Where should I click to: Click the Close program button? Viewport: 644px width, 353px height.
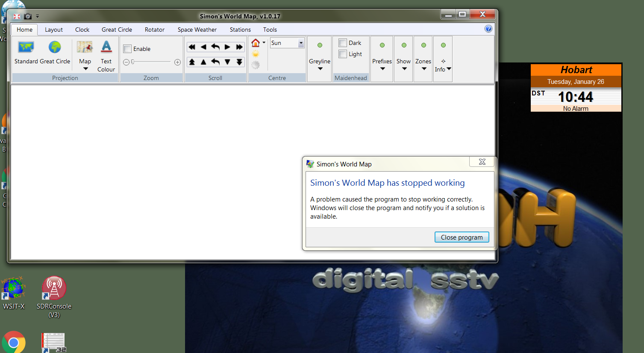point(462,237)
